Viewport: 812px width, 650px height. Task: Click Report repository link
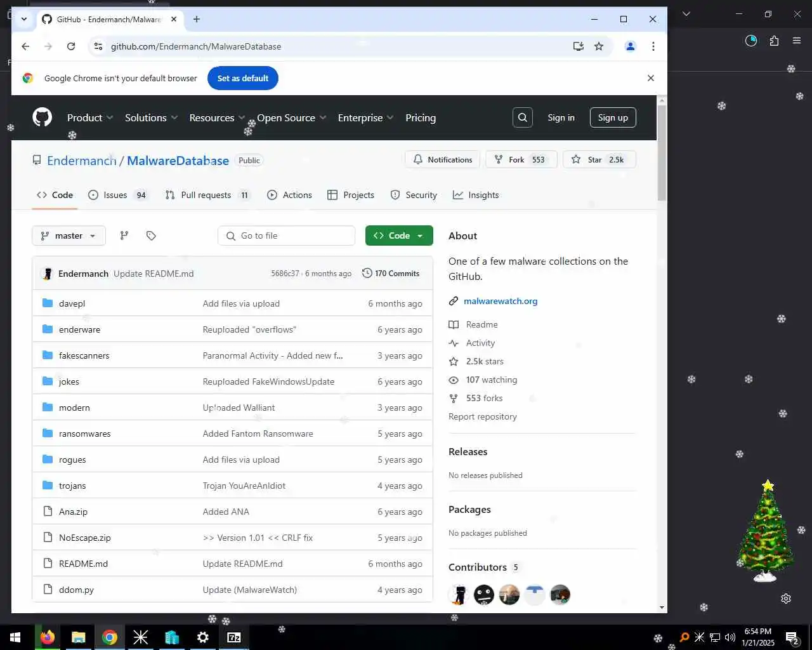[x=483, y=416]
